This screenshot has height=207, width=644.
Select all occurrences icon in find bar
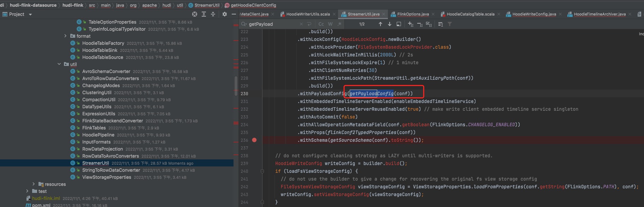coord(429,24)
